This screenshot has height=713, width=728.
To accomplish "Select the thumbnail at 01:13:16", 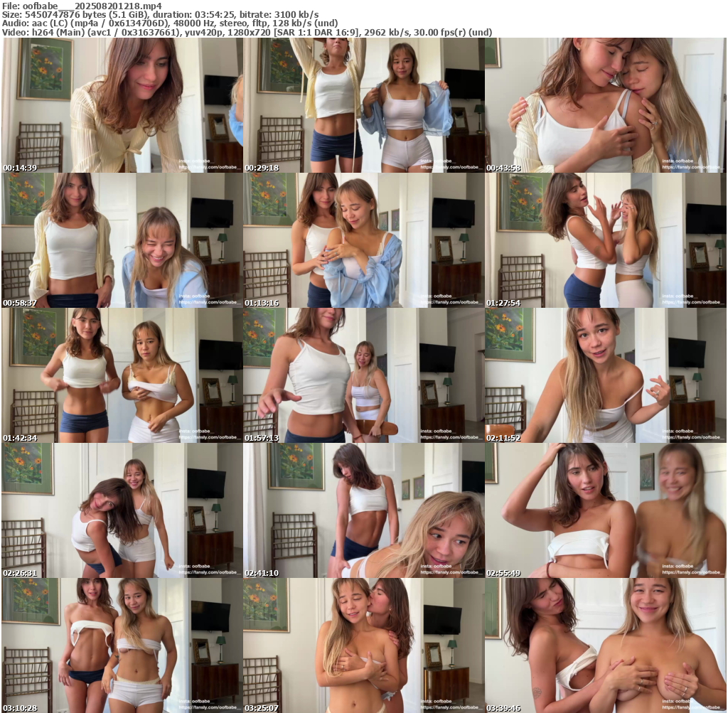I will [x=363, y=240].
